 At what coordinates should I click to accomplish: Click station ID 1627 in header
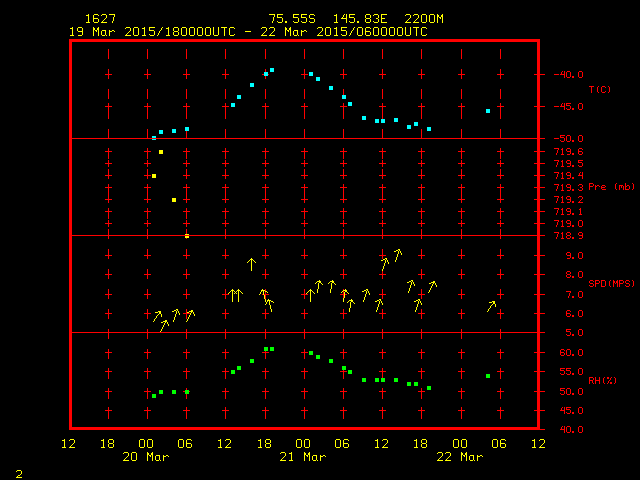coord(99,19)
